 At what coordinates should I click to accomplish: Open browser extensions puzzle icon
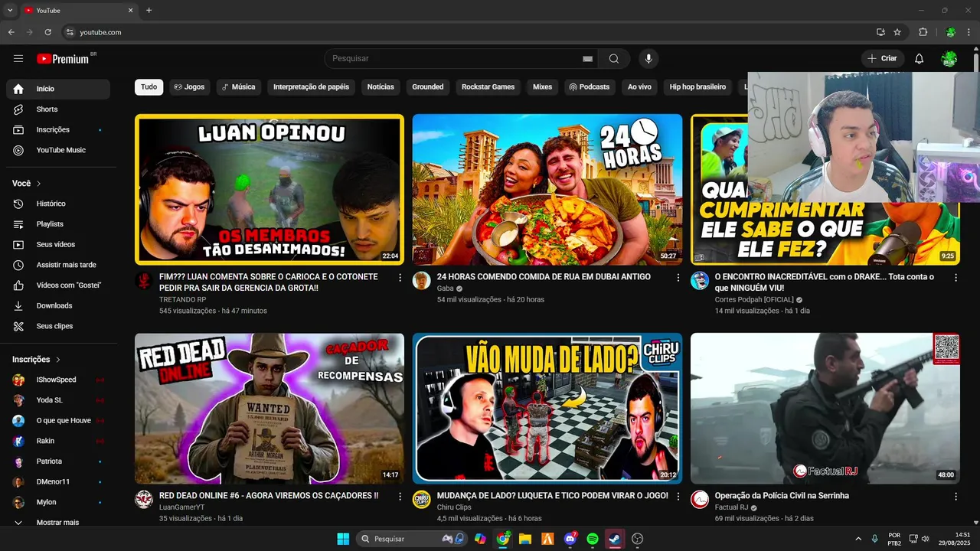(x=923, y=32)
